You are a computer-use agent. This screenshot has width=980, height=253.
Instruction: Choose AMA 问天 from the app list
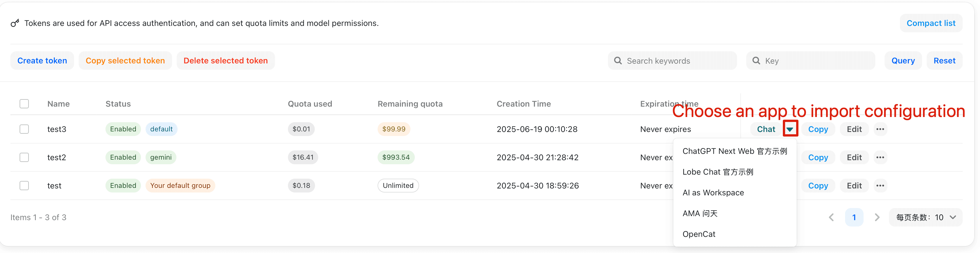(735, 214)
